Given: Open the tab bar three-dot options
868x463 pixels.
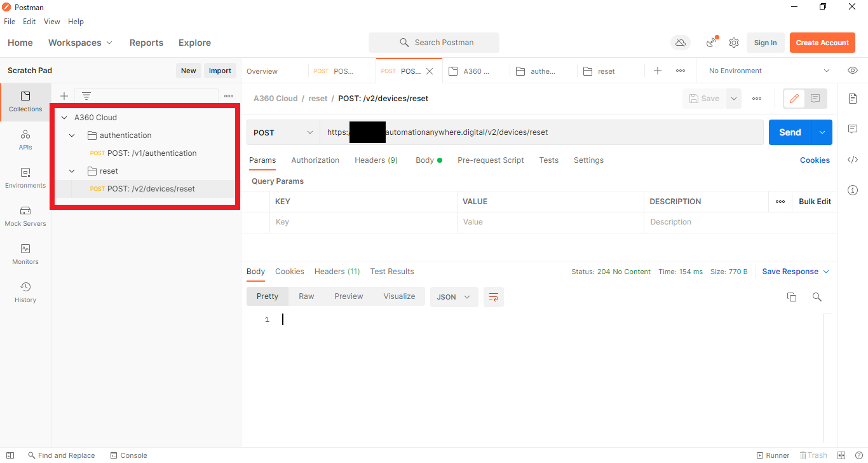Looking at the screenshot, I should click(x=681, y=71).
